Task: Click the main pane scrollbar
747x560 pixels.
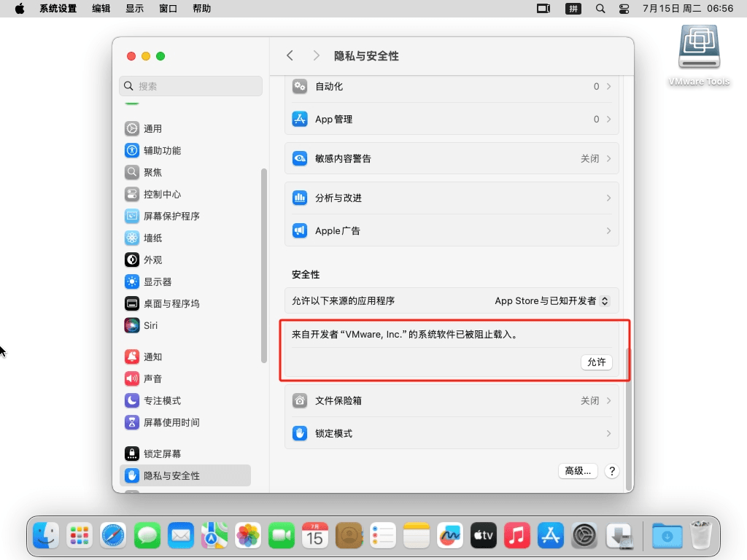Action: (x=630, y=419)
